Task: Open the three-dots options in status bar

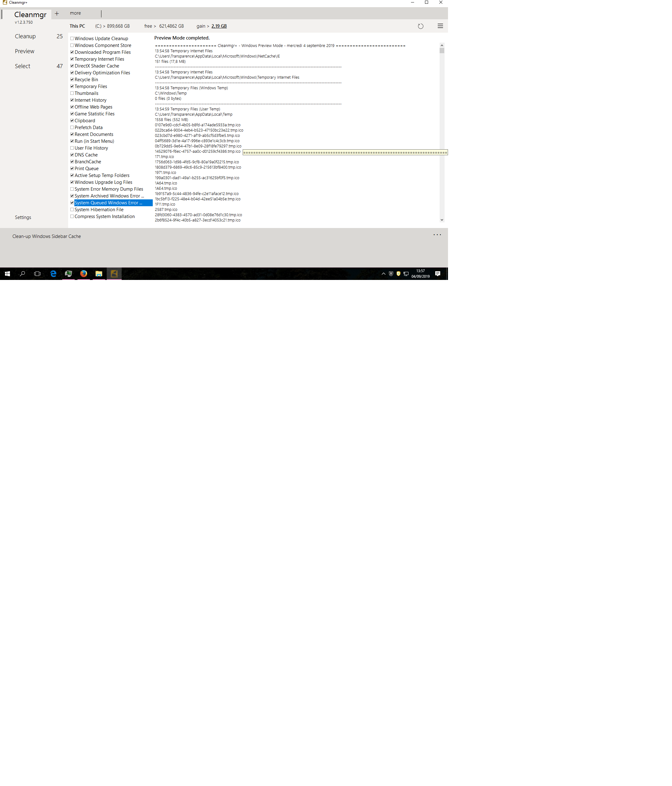Action: [x=437, y=235]
